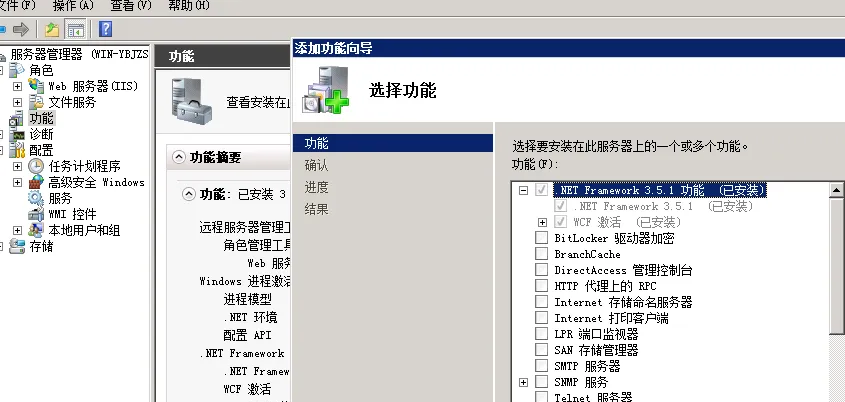This screenshot has height=402, width=845.
Task: Click the 文件服务 role icon
Action: click(x=36, y=102)
